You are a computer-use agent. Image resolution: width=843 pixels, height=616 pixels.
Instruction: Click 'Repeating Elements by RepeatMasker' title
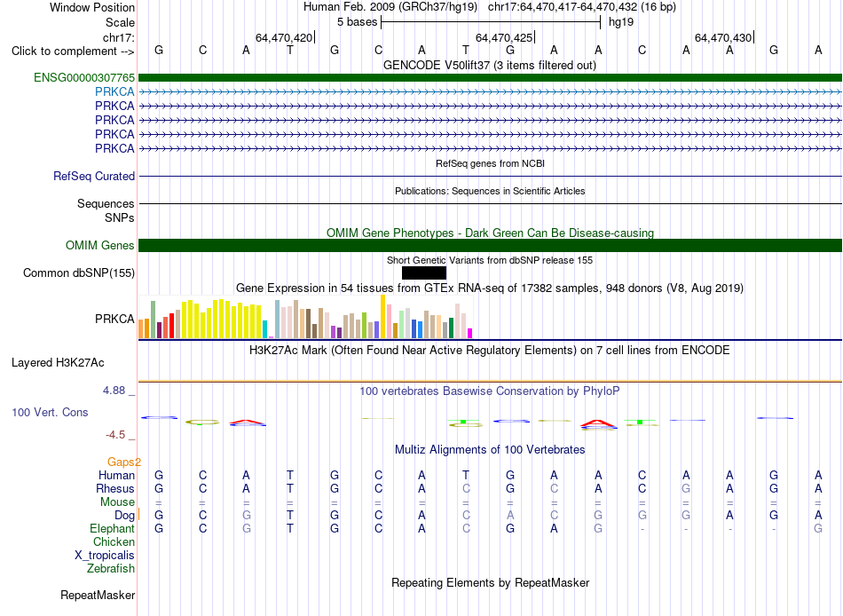click(491, 582)
